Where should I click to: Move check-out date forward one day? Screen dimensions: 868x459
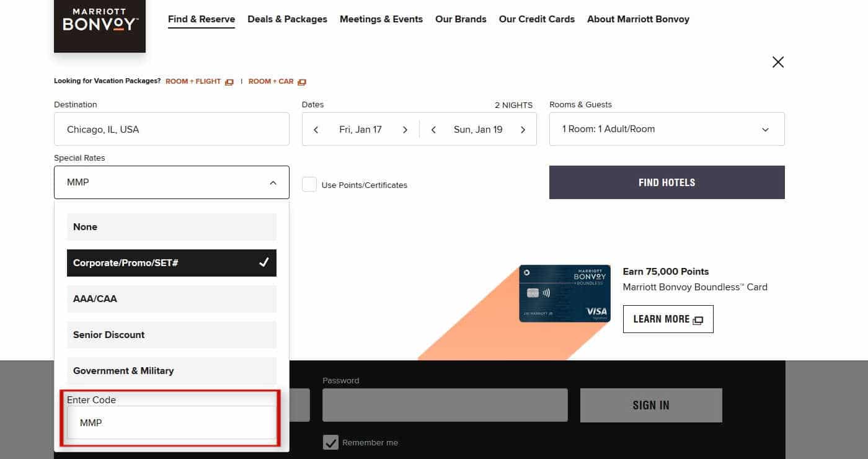(523, 130)
